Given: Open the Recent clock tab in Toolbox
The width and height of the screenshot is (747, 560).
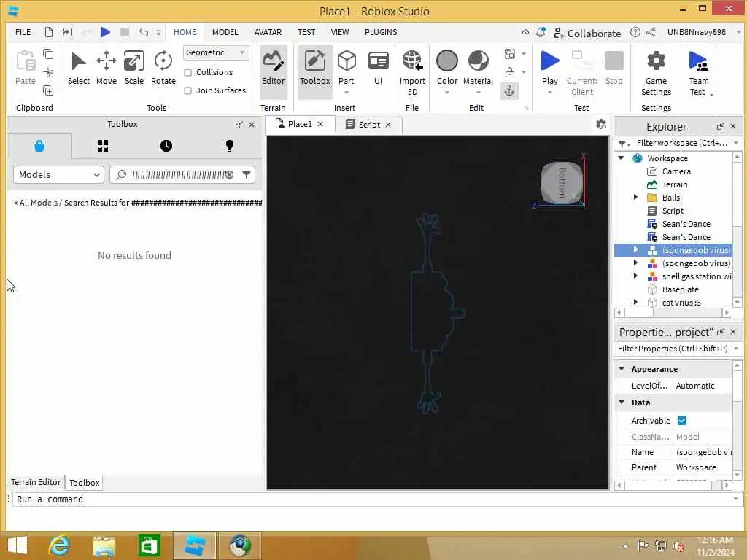Looking at the screenshot, I should pyautogui.click(x=166, y=146).
